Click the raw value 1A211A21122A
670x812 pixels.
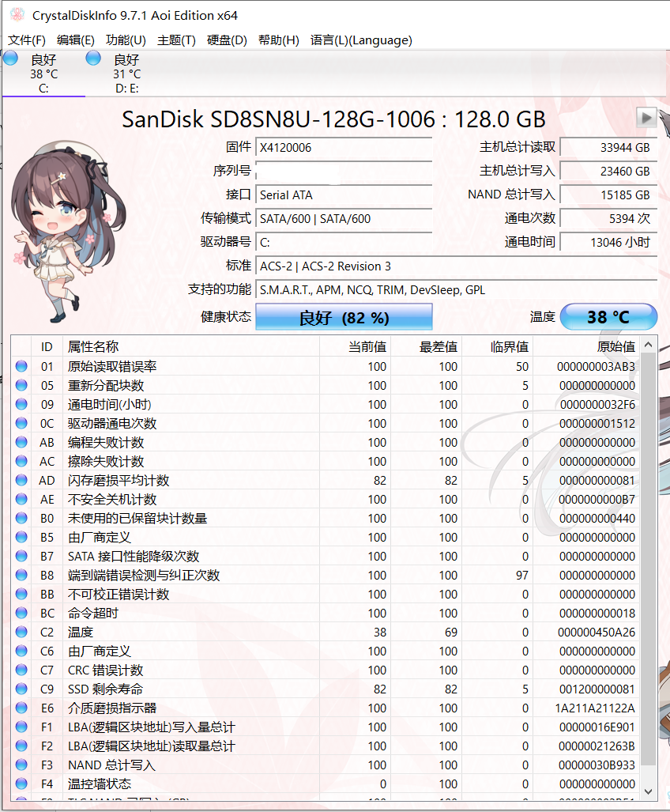(x=595, y=708)
